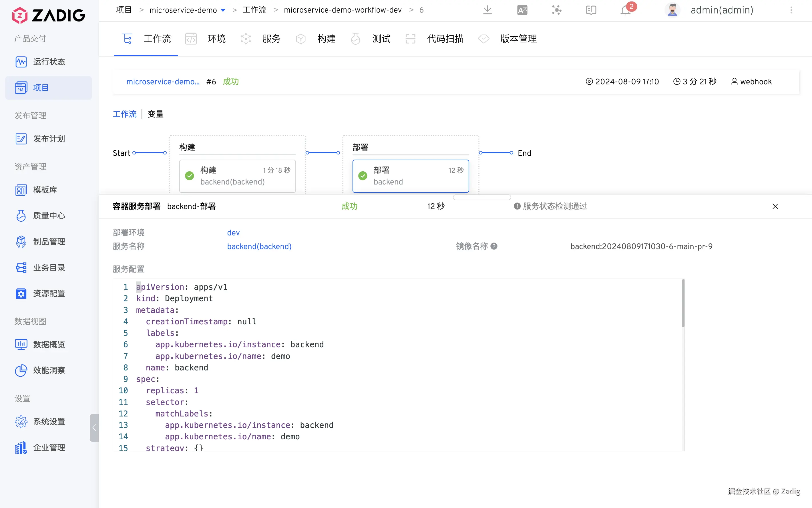This screenshot has height=508, width=812.
Task: Expand the microservice-demo project dropdown
Action: pos(223,10)
